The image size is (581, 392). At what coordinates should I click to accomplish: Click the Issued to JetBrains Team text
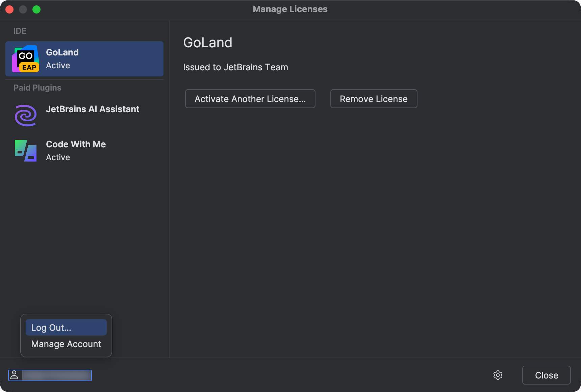(235, 67)
